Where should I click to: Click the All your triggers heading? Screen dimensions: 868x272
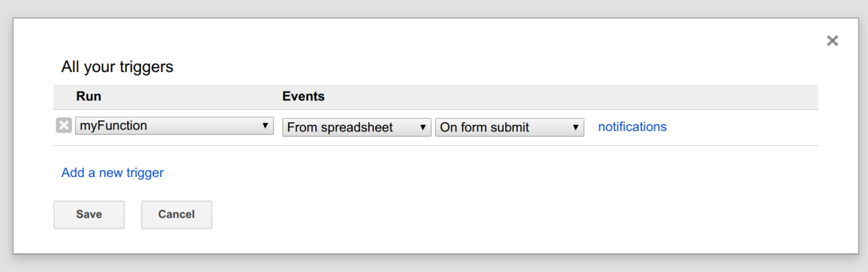click(x=117, y=66)
